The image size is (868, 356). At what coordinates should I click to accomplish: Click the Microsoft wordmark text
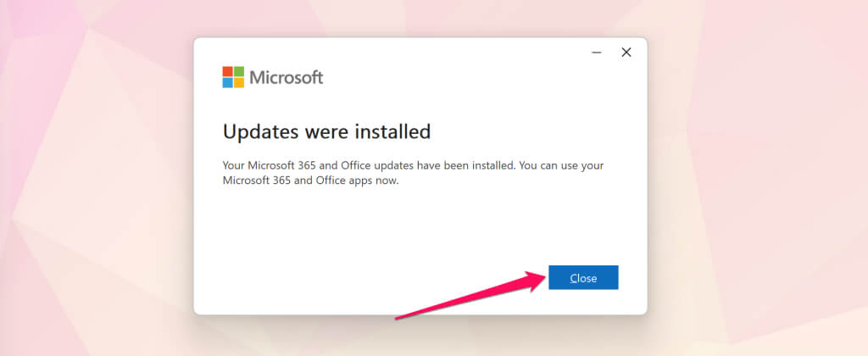pyautogui.click(x=286, y=78)
